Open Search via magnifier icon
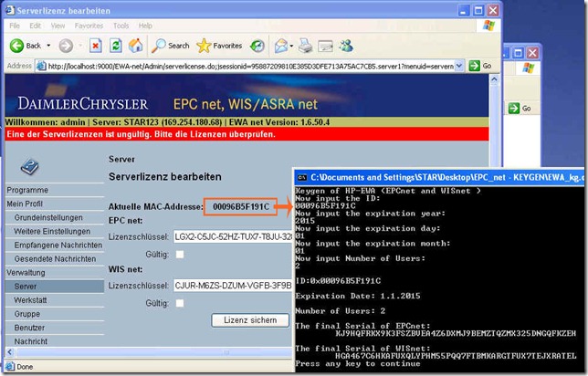Screen dimensions: 588x376 pos(158,46)
